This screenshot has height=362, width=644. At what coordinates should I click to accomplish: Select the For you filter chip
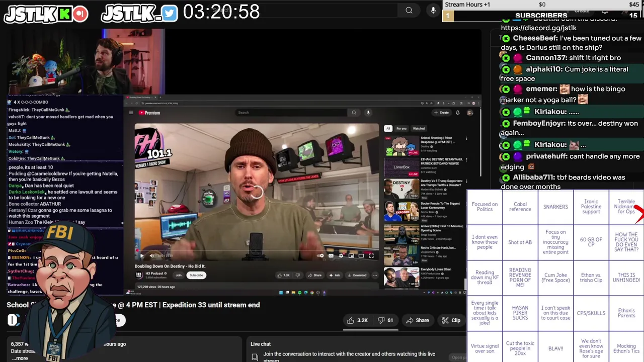coord(401,128)
